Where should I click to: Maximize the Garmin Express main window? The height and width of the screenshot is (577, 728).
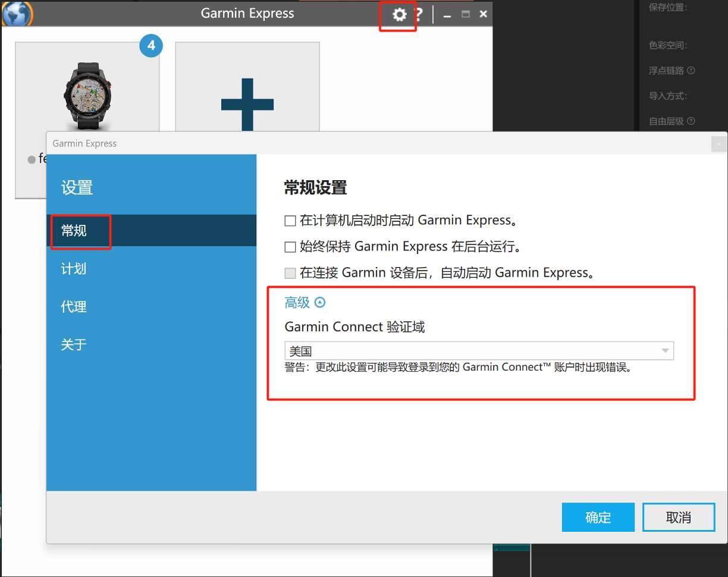pyautogui.click(x=466, y=14)
